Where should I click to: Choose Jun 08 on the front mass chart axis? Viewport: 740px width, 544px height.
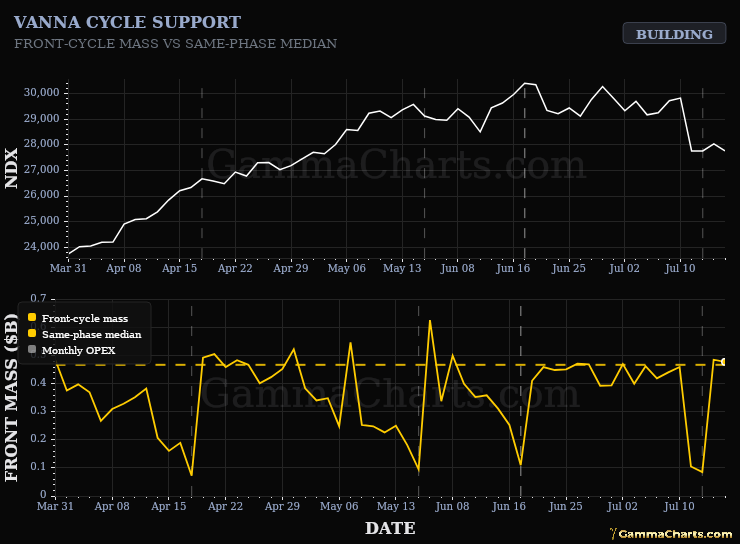pyautogui.click(x=452, y=506)
